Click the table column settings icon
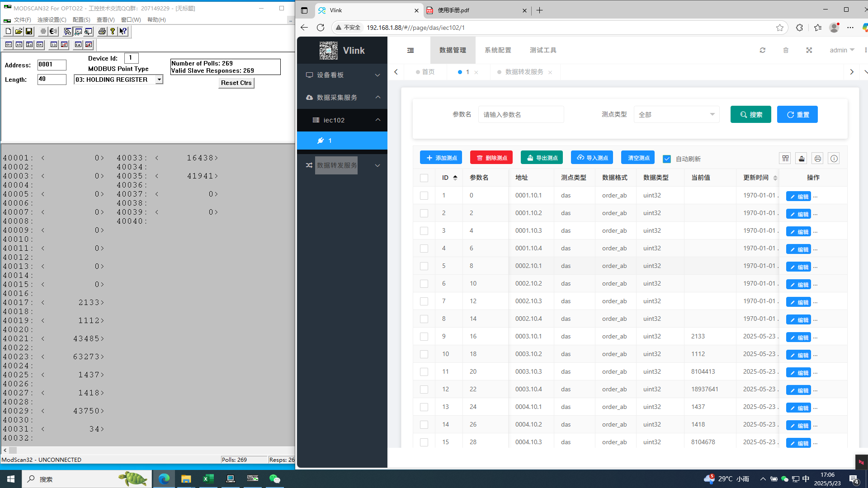Image resolution: width=868 pixels, height=488 pixels. [x=785, y=159]
